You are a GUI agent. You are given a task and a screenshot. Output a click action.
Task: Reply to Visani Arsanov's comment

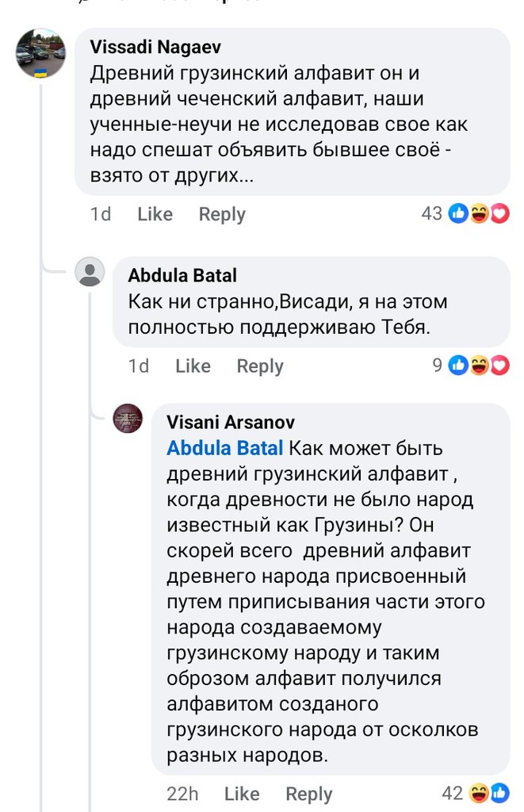(x=309, y=794)
